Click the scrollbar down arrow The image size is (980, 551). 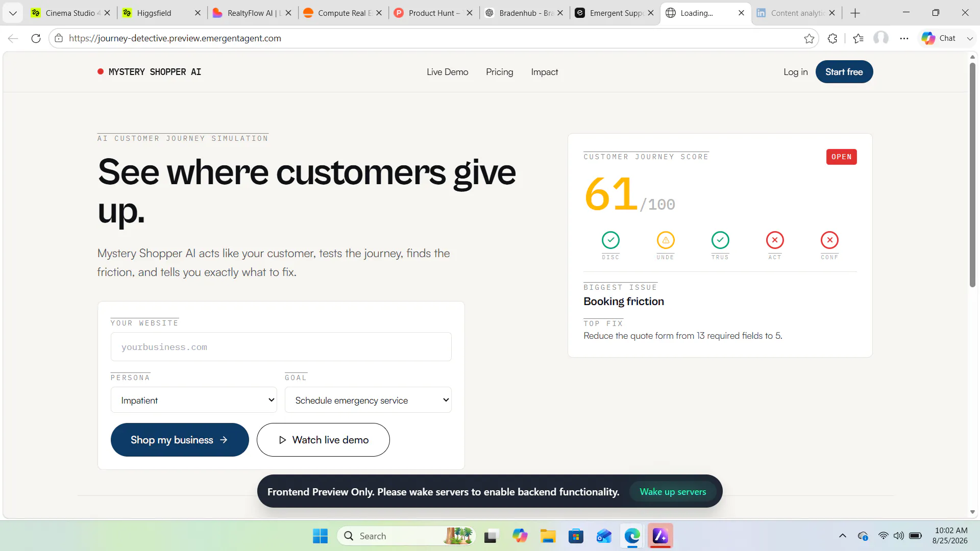point(972,512)
